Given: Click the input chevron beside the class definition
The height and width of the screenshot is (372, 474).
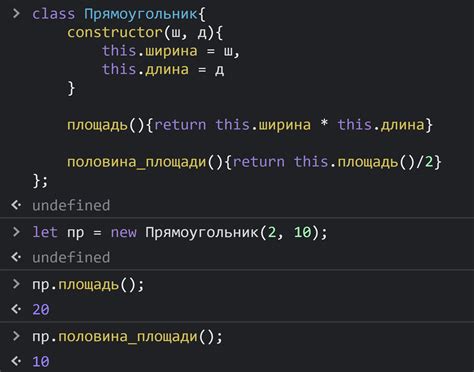Looking at the screenshot, I should [x=16, y=14].
